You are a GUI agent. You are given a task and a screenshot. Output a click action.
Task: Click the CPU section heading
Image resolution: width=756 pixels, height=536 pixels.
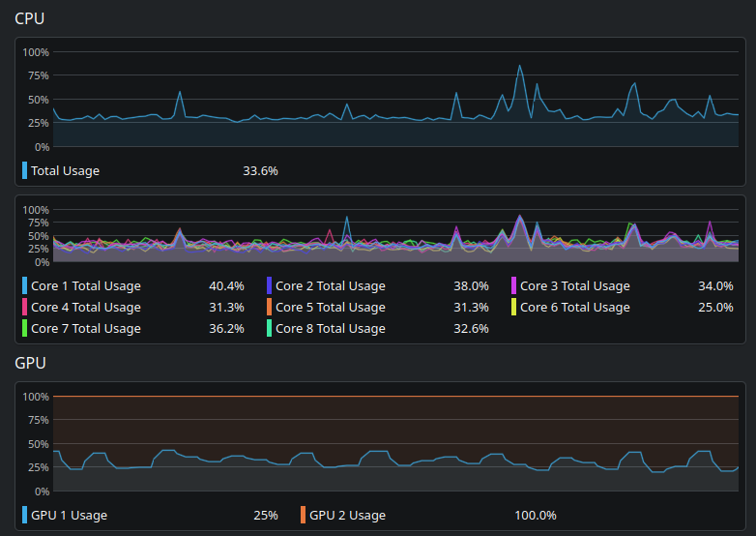(x=29, y=18)
